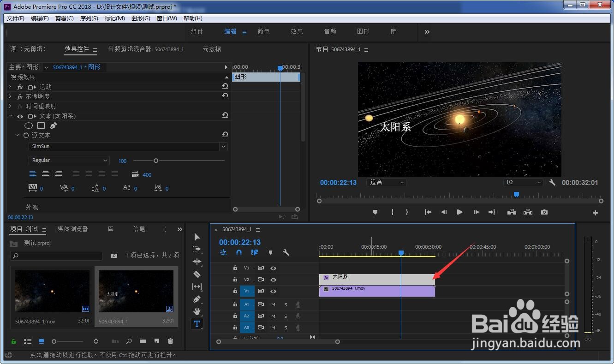Step forward one frame
This screenshot has height=364, width=614.
[476, 212]
